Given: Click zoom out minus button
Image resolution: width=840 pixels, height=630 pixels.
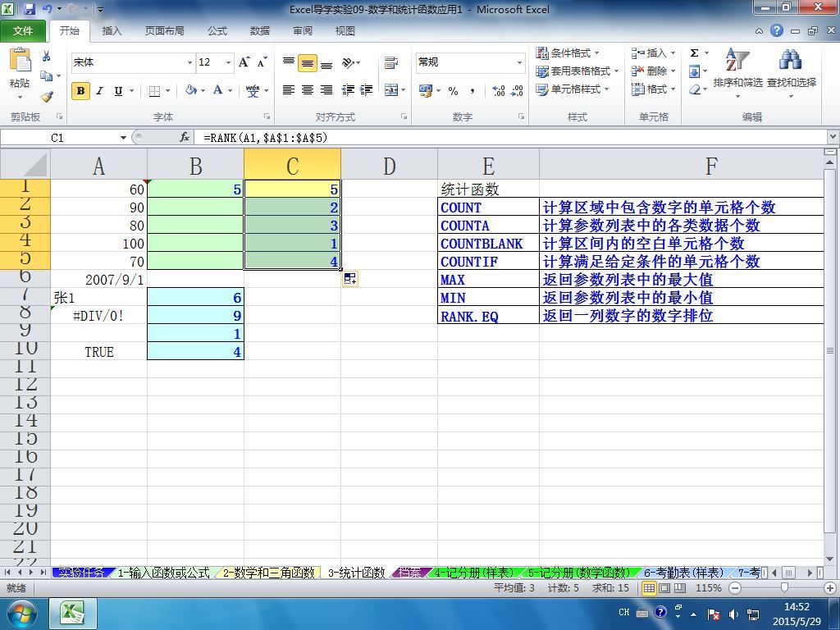Looking at the screenshot, I should coord(736,588).
